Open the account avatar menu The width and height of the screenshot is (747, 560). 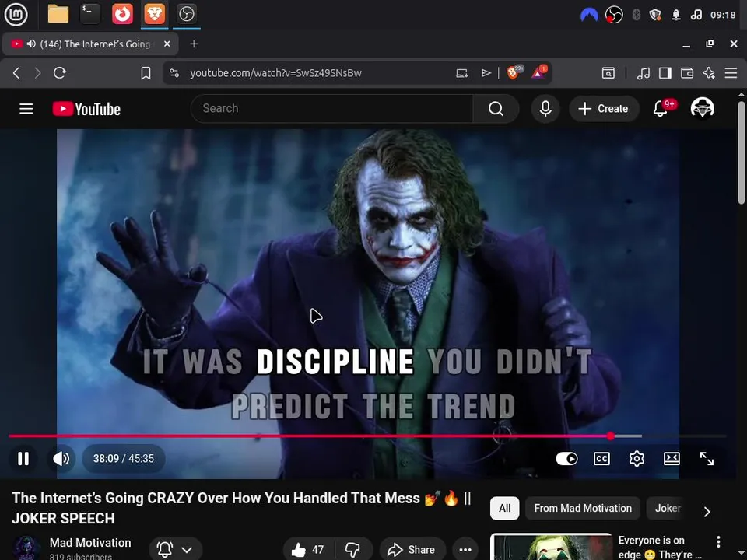click(702, 108)
